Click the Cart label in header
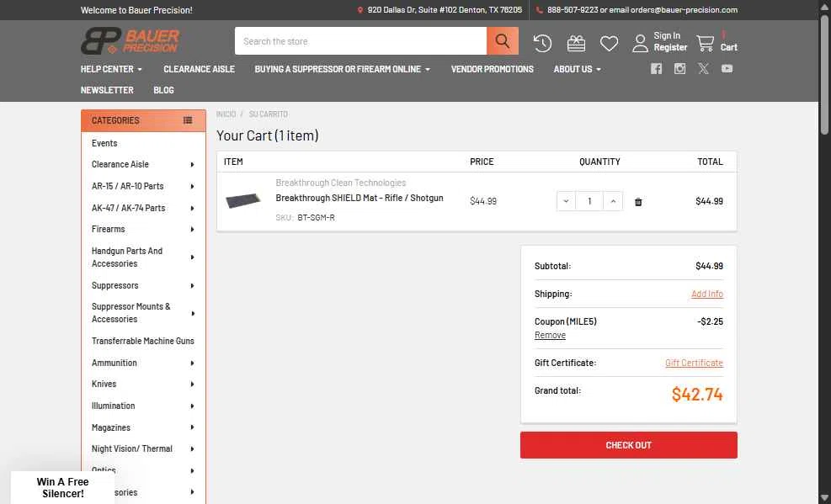The height and width of the screenshot is (504, 831). [729, 47]
